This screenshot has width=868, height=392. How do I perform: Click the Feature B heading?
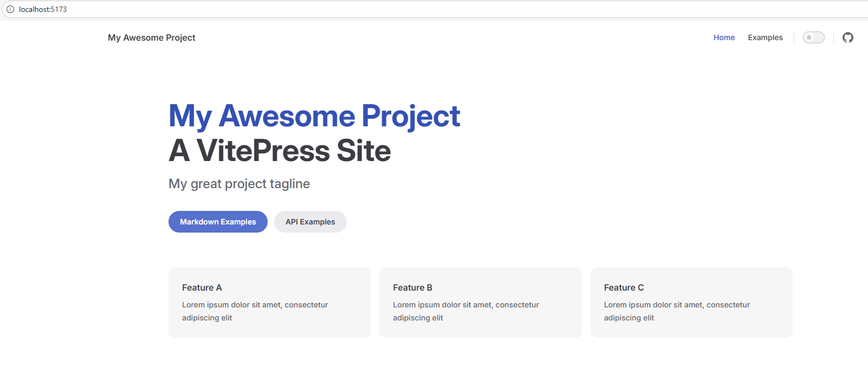coord(412,287)
